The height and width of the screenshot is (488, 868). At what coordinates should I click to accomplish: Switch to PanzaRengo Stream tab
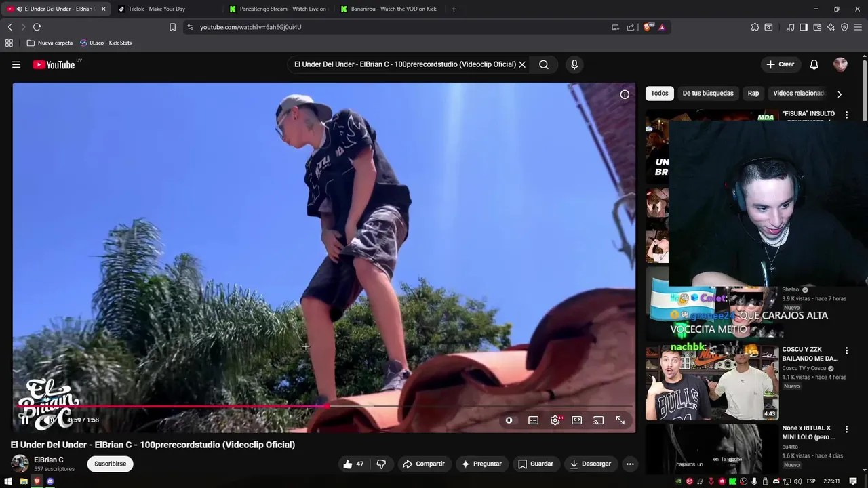coord(278,9)
